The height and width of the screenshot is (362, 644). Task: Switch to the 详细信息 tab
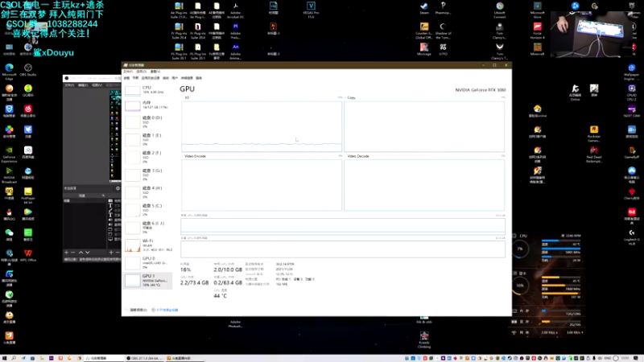tap(187, 78)
